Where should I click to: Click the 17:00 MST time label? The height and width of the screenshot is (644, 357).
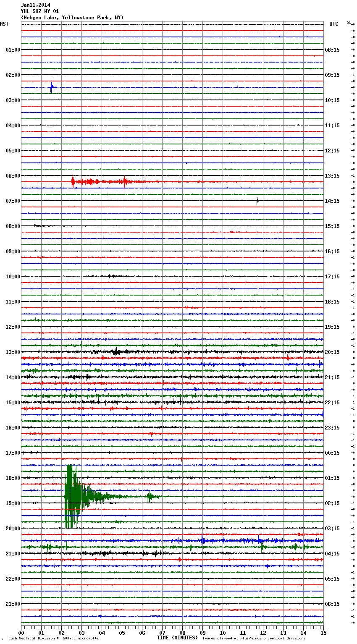point(13,453)
